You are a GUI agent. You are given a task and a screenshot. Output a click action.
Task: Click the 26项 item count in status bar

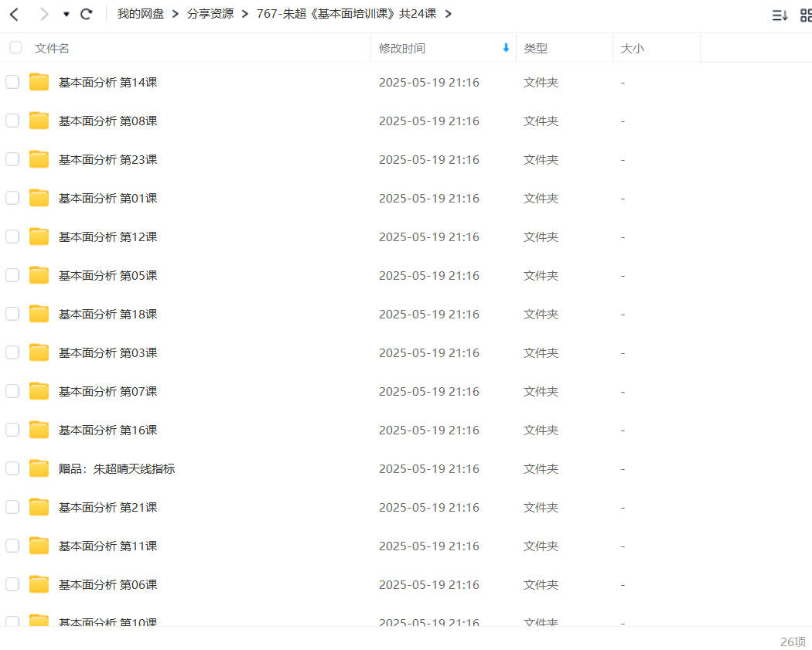coord(793,641)
